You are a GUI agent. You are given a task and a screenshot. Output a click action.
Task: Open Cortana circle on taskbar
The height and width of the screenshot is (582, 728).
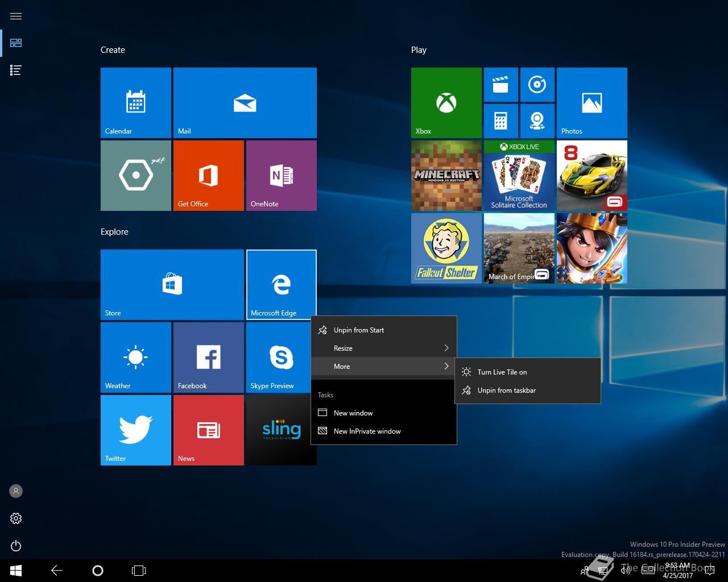pos(98,571)
